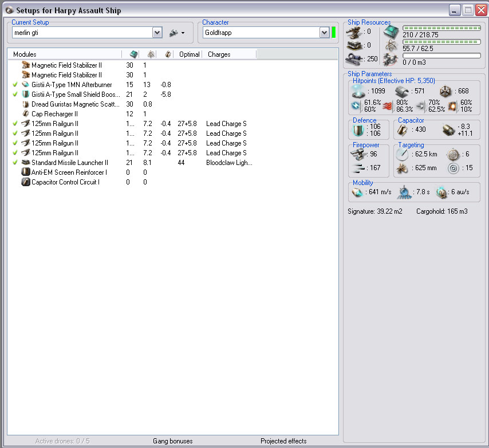This screenshot has height=448, width=489.
Task: Sort by the Modules column header
Action: 65,54
